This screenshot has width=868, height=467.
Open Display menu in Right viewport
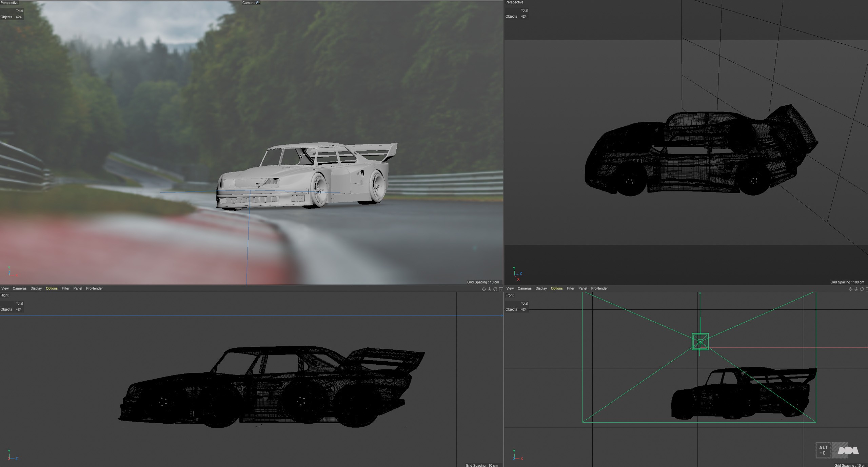[x=36, y=288]
